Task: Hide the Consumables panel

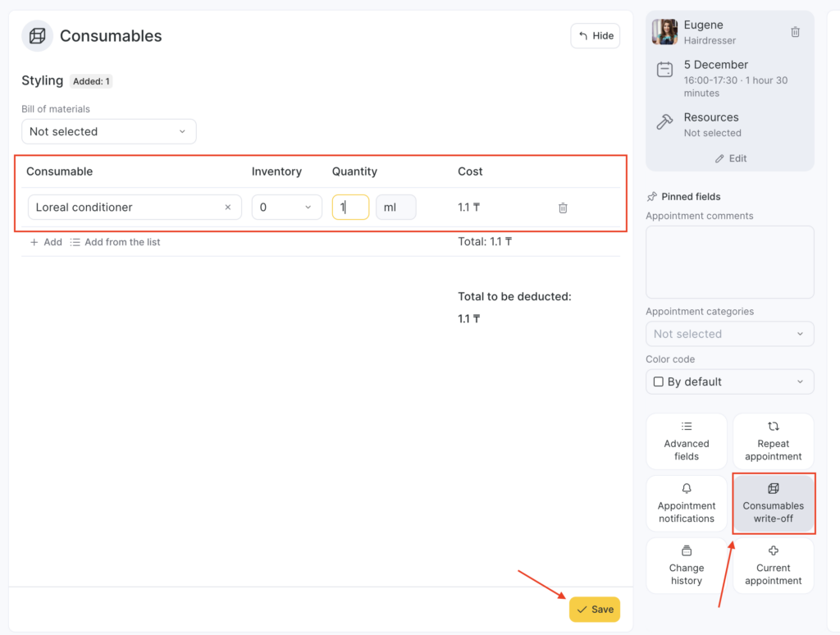Action: (595, 35)
